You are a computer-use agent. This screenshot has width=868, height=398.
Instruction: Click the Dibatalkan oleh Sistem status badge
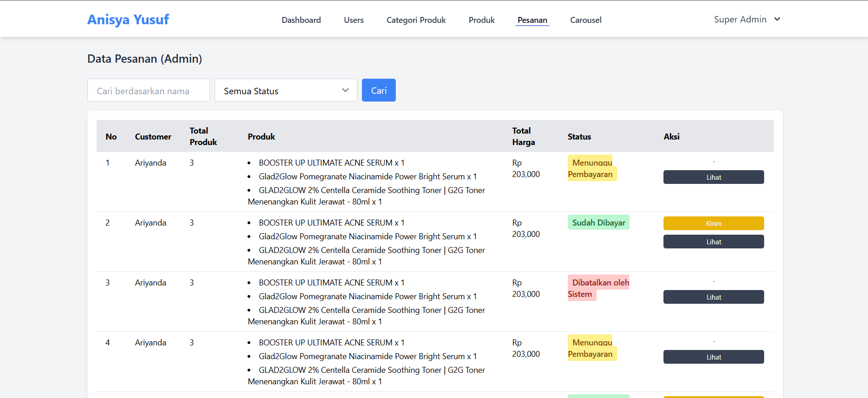pyautogui.click(x=598, y=288)
